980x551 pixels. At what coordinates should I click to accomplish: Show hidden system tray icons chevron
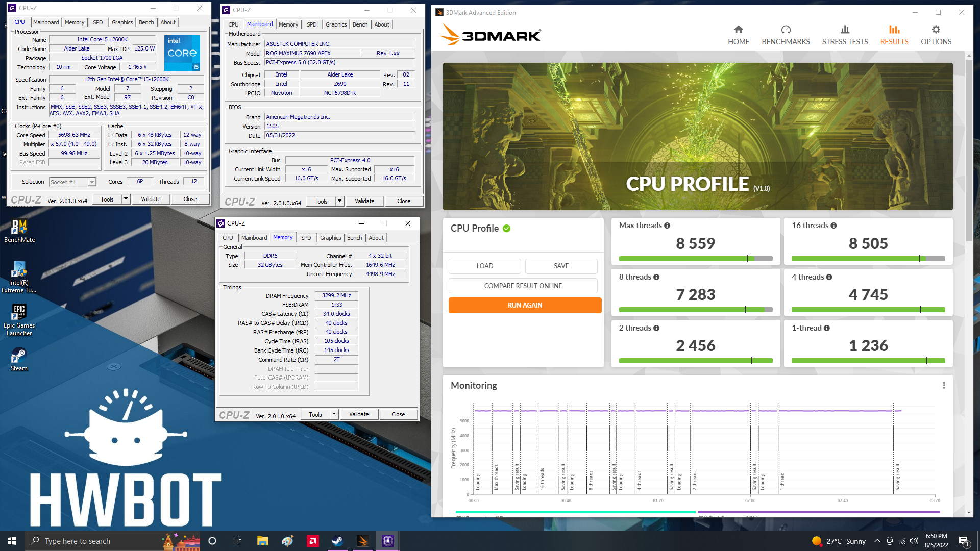(x=877, y=541)
